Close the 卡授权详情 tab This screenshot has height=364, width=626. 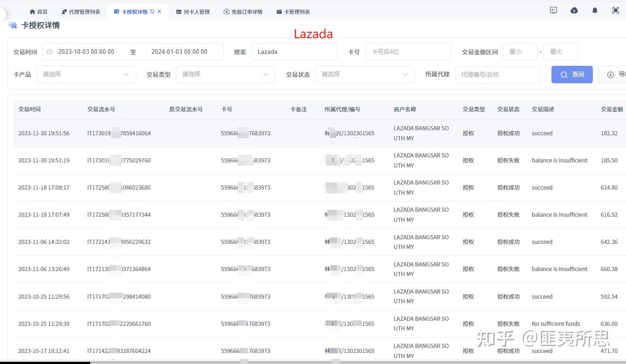click(159, 12)
